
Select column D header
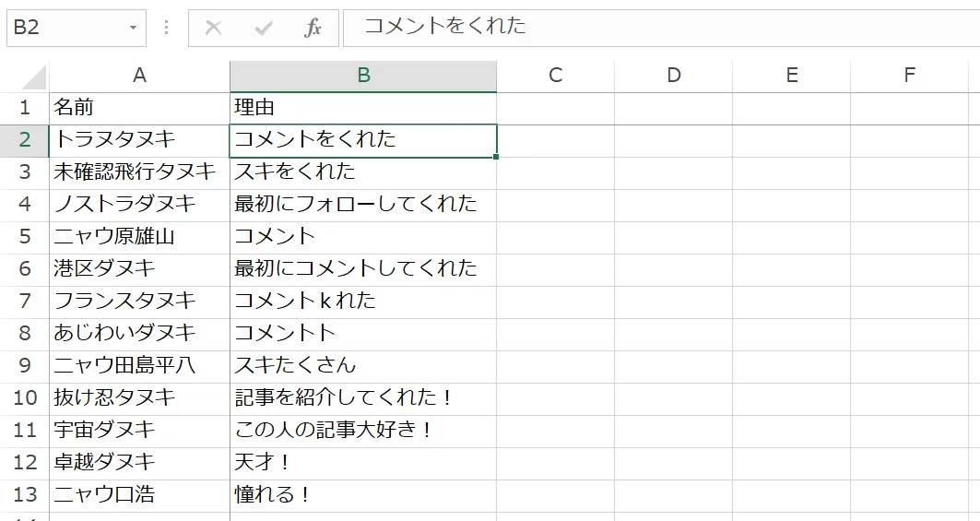click(x=674, y=76)
